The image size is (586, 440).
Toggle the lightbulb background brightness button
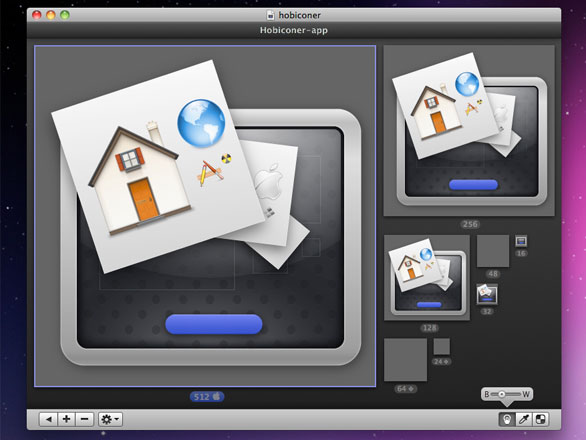pos(507,419)
